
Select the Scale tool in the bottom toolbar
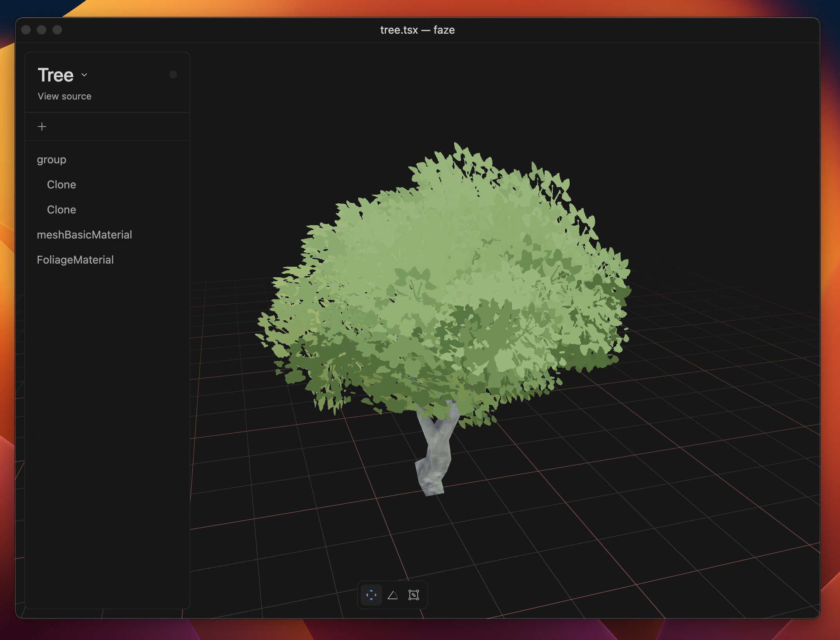point(414,595)
